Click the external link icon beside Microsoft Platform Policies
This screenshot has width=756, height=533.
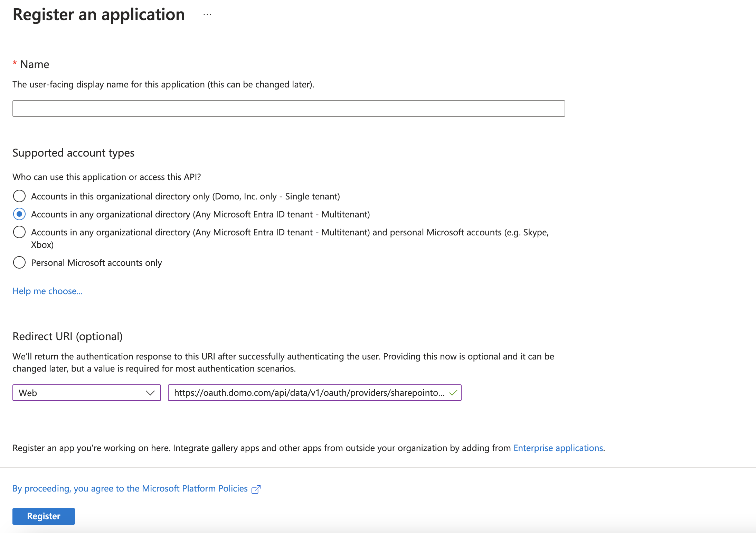click(256, 489)
